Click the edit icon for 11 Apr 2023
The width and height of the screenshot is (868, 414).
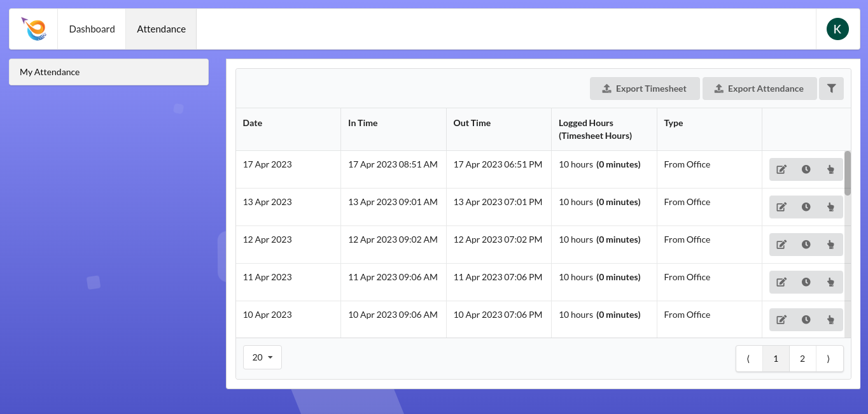(781, 282)
